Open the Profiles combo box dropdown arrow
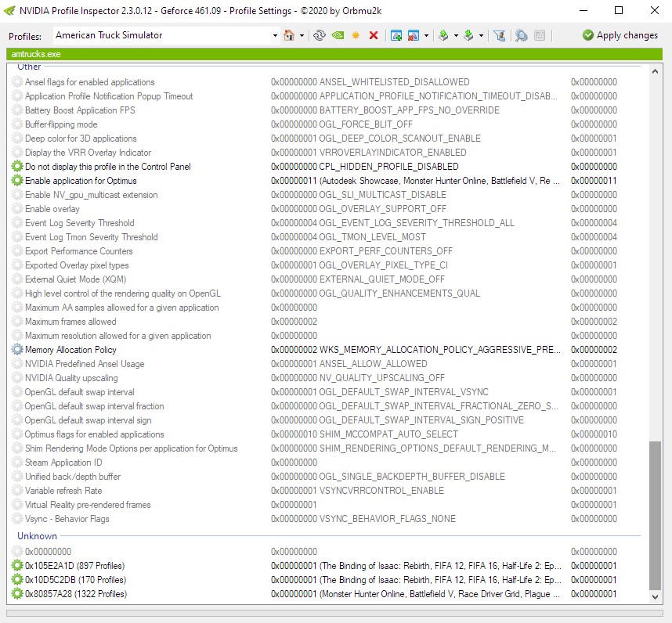 coord(275,35)
